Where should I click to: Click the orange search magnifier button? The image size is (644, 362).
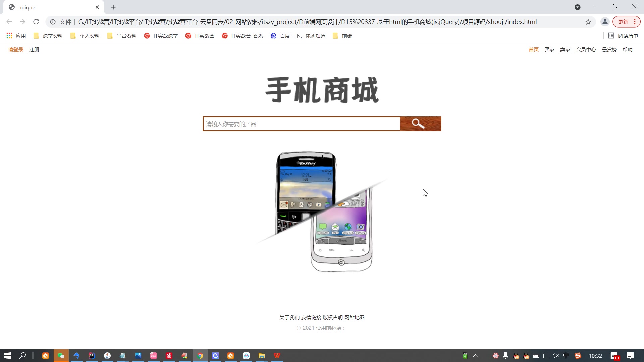click(421, 124)
